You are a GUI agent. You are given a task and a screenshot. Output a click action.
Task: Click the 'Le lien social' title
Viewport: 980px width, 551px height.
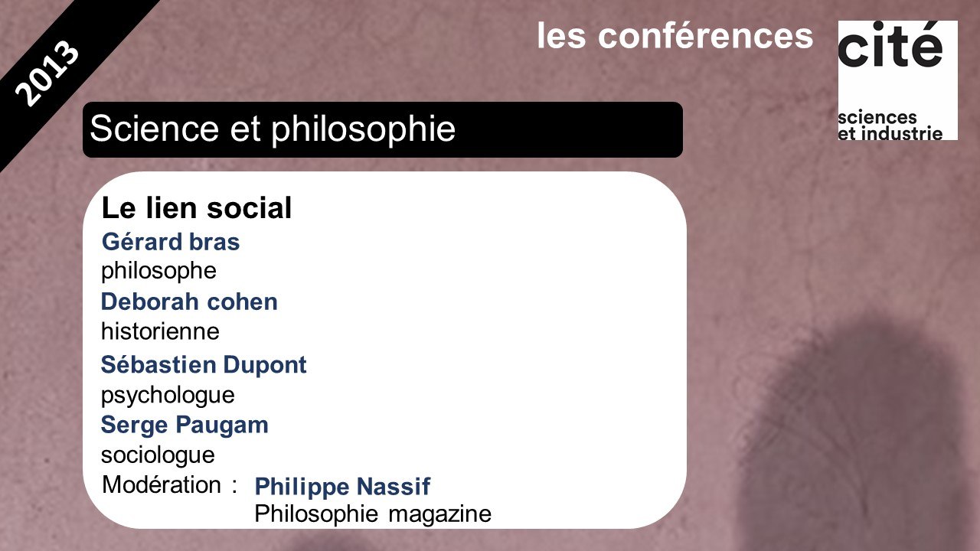click(x=197, y=208)
